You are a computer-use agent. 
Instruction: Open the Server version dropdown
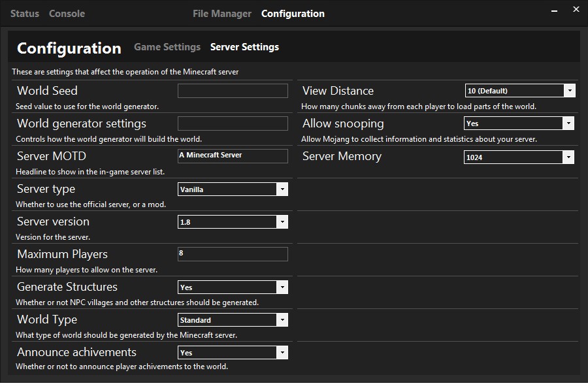point(282,221)
